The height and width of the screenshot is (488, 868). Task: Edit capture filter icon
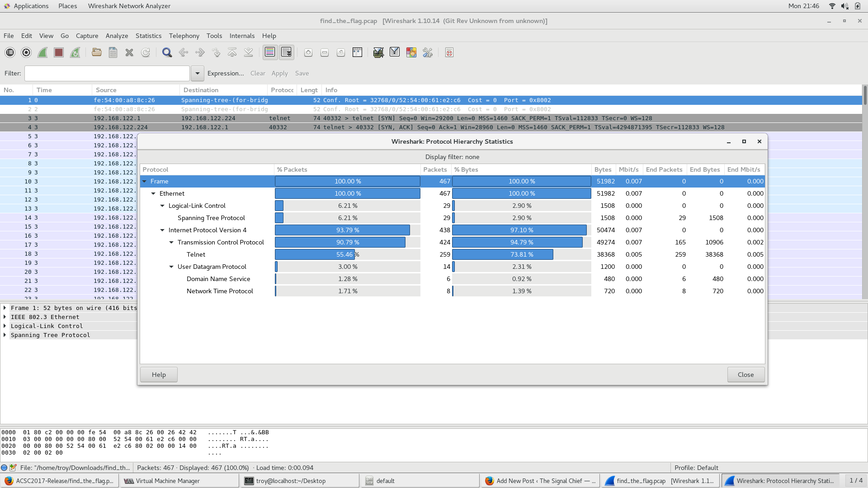379,52
